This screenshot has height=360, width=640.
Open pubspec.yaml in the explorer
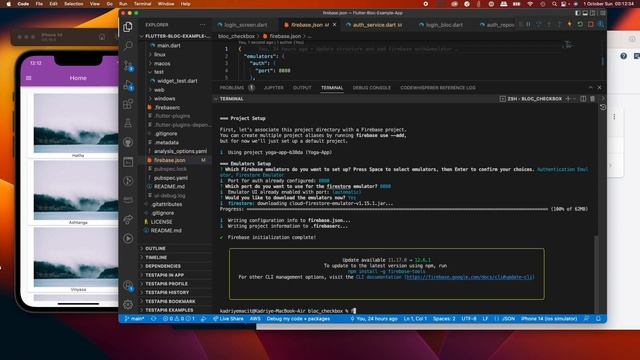click(x=171, y=178)
